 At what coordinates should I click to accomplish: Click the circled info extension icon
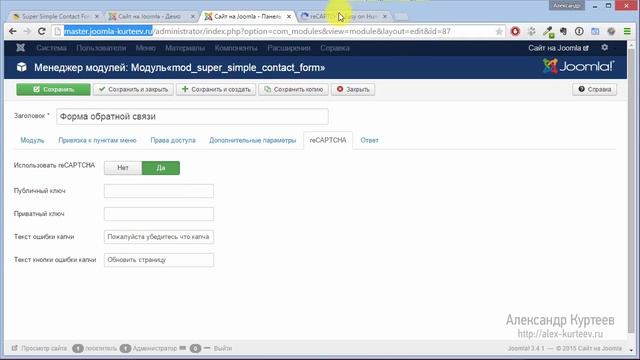[x=579, y=31]
